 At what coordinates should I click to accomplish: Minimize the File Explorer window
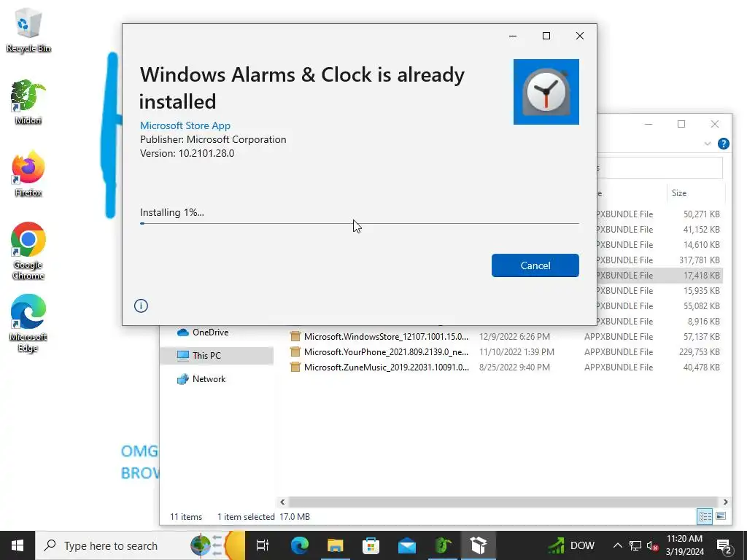(x=648, y=124)
